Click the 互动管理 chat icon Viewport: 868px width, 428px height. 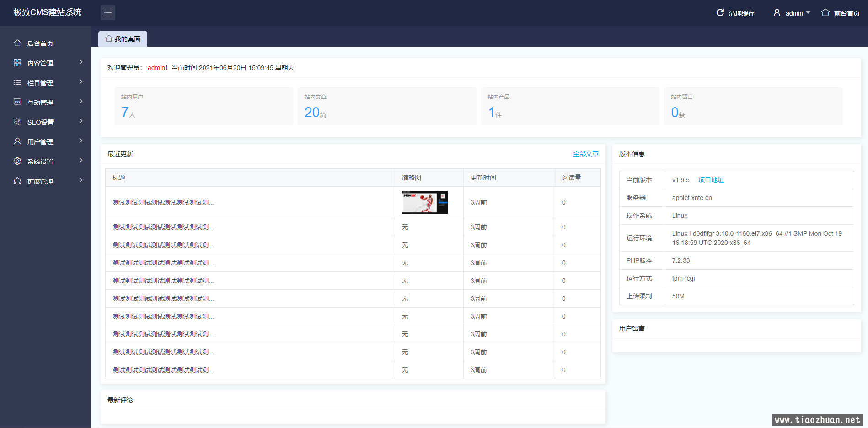(x=17, y=102)
